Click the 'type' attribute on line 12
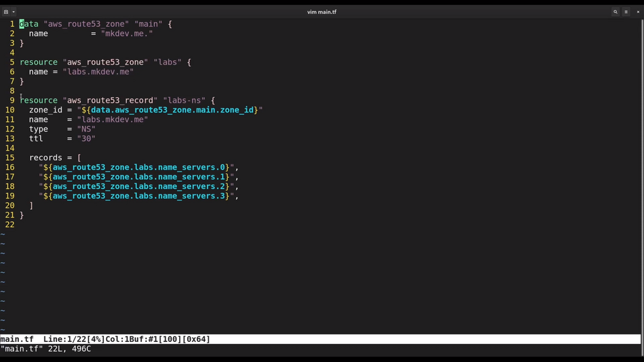This screenshot has width=644, height=362. pyautogui.click(x=39, y=129)
